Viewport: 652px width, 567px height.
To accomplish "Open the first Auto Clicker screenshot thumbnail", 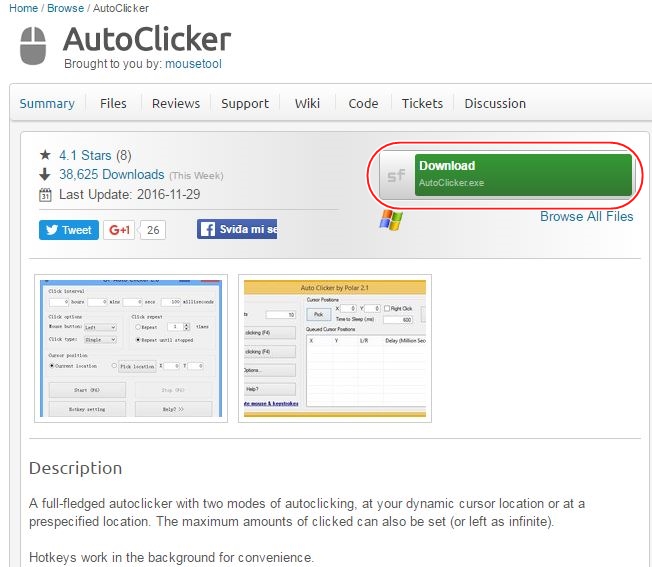I will click(x=131, y=348).
